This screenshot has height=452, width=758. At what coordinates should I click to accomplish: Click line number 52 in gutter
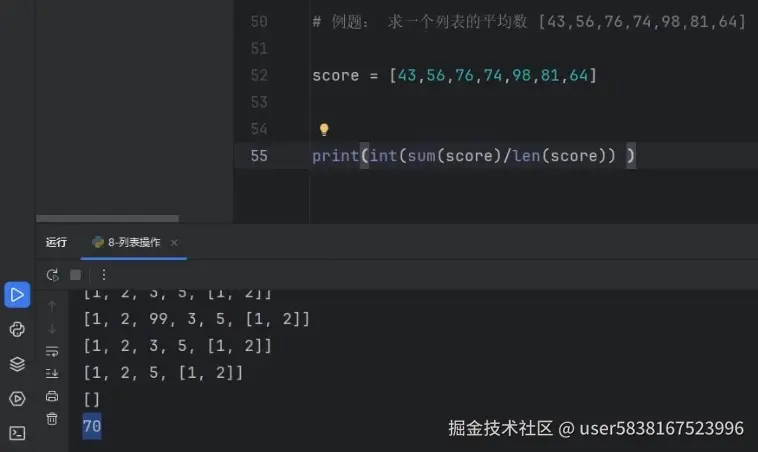tap(259, 75)
